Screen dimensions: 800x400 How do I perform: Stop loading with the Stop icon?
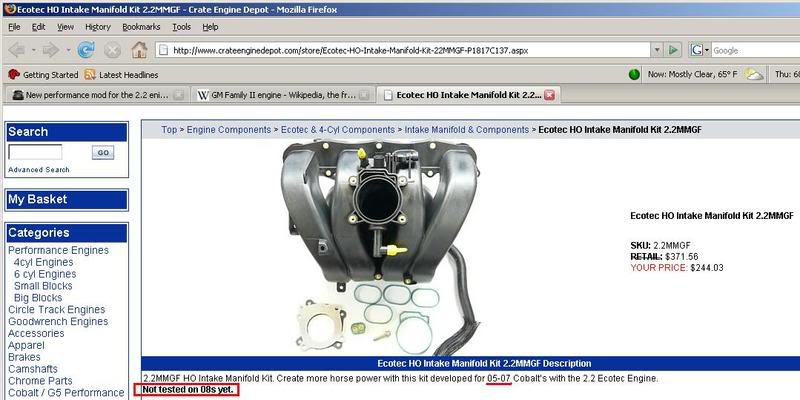(112, 50)
